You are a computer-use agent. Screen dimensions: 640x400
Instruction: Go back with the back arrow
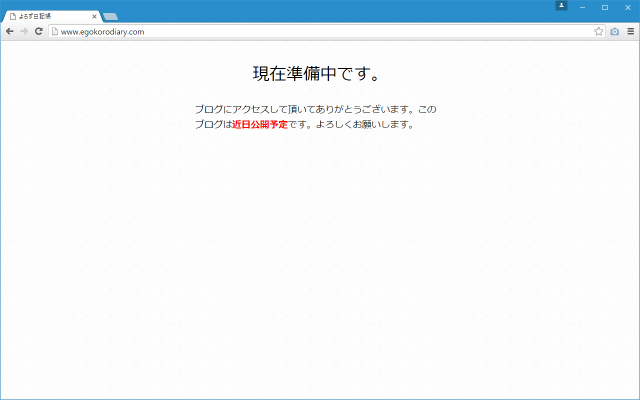click(10, 31)
